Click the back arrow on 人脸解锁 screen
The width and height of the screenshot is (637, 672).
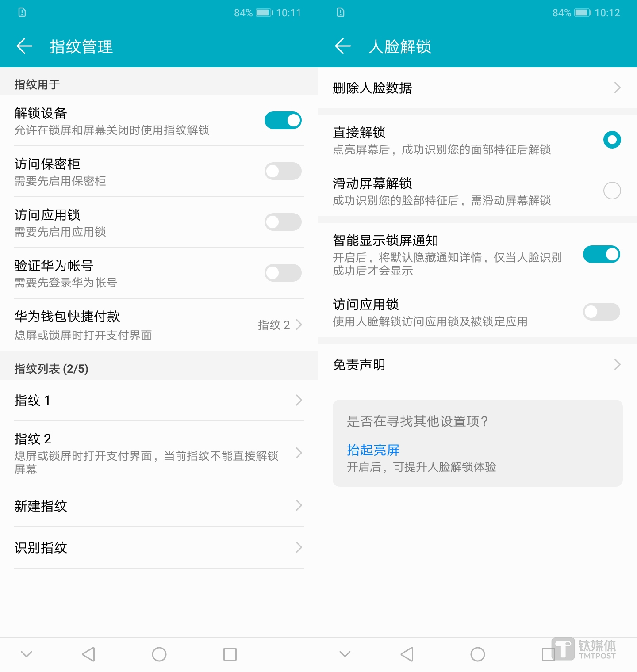[x=342, y=46]
